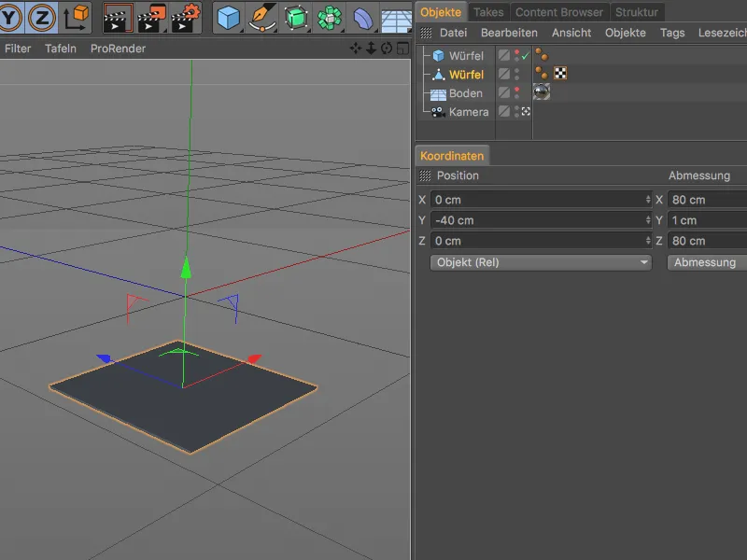This screenshot has width=747, height=560.
Task: Open the blue bend deformer palette
Action: [363, 18]
